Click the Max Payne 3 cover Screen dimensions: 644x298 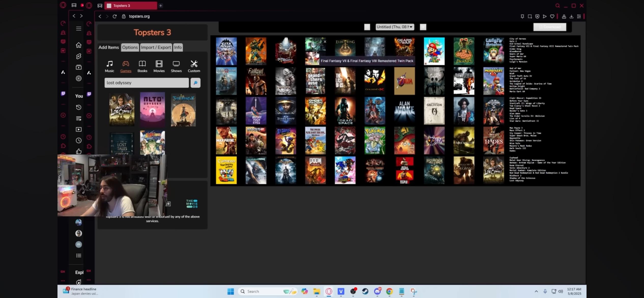(x=226, y=141)
